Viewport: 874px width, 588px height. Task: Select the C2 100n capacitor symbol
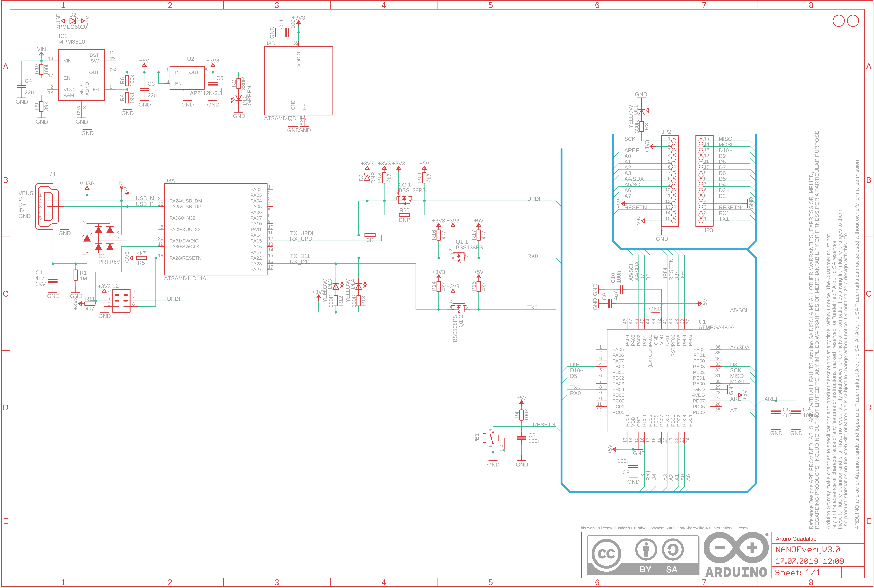coord(521,438)
